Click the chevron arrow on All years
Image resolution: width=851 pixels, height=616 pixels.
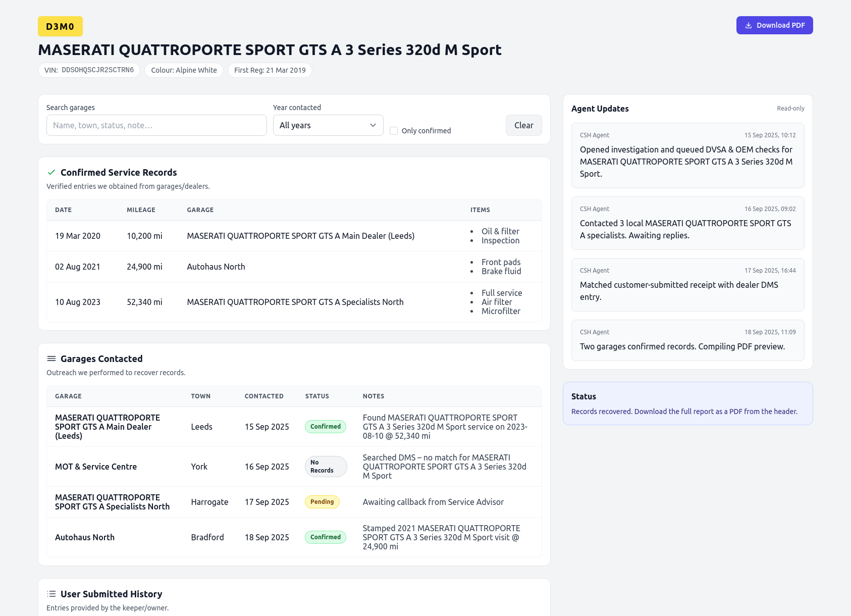click(373, 125)
